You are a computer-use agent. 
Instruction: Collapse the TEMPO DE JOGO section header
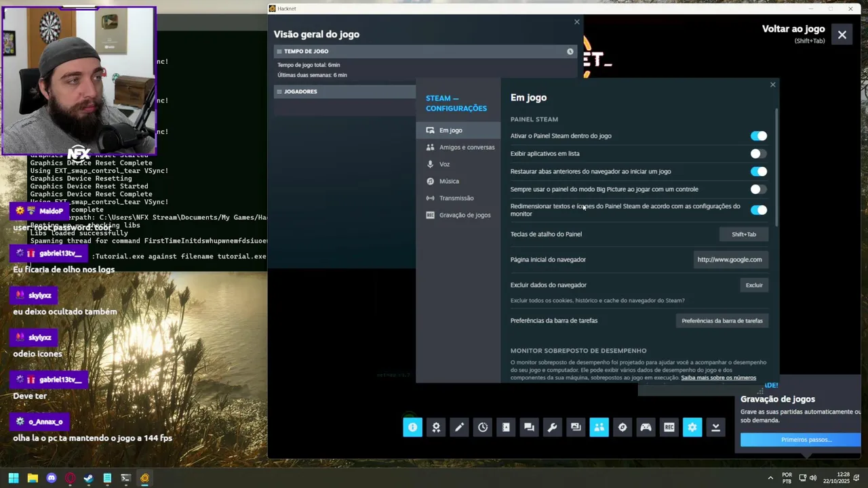coord(425,52)
